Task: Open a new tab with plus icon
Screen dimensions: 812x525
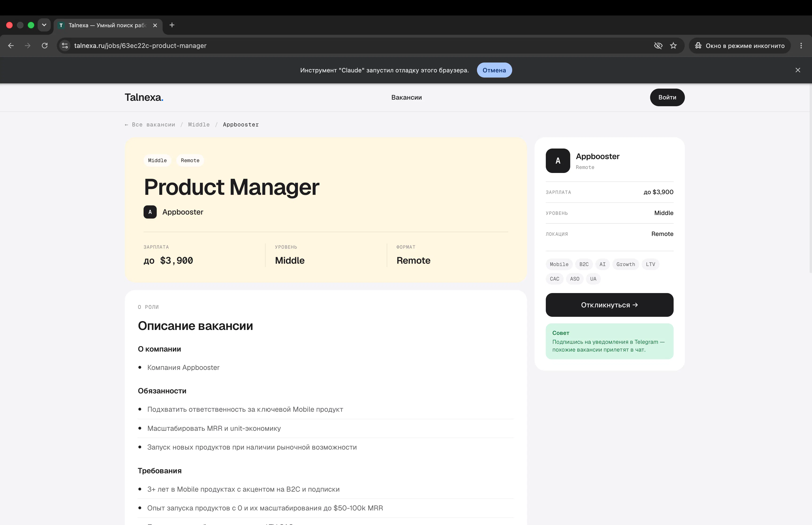Action: point(172,25)
